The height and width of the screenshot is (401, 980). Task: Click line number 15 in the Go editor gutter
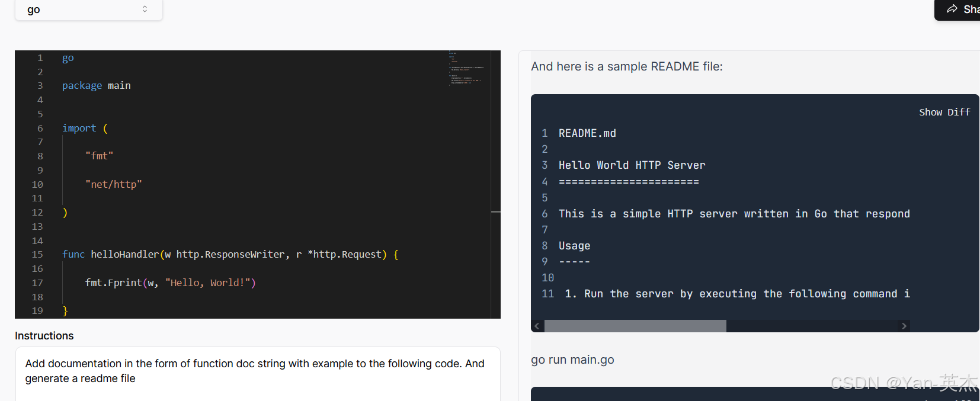(37, 254)
